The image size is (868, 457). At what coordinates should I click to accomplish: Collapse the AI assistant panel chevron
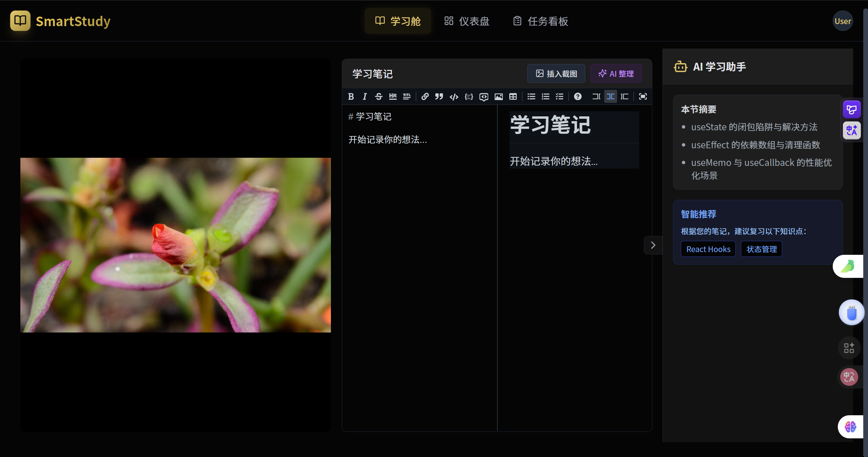coord(653,245)
